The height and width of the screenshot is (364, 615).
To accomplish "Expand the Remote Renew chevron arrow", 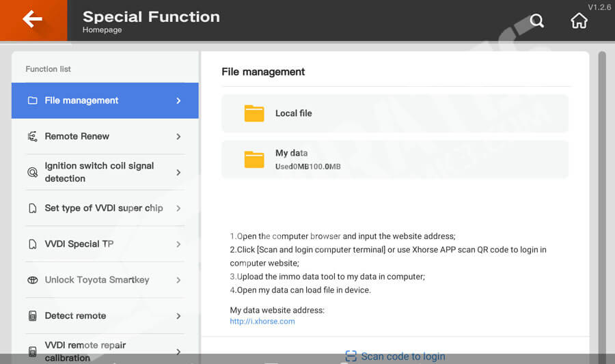I will tap(178, 137).
